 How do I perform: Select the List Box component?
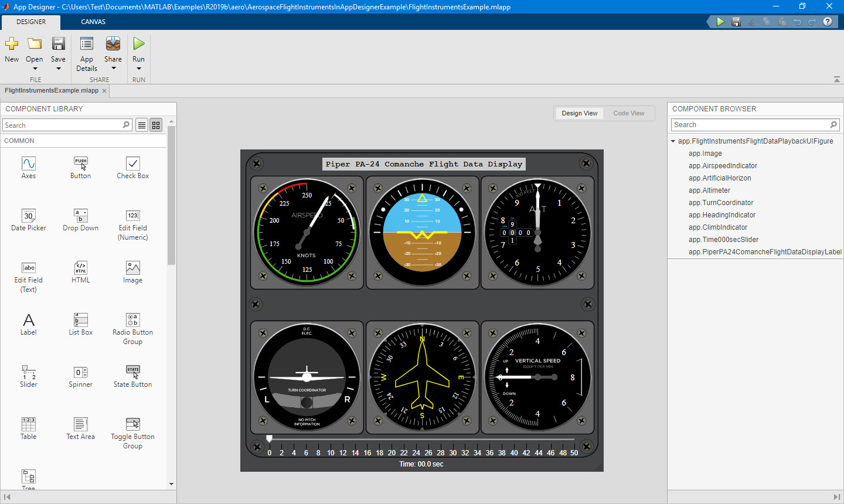pyautogui.click(x=81, y=324)
